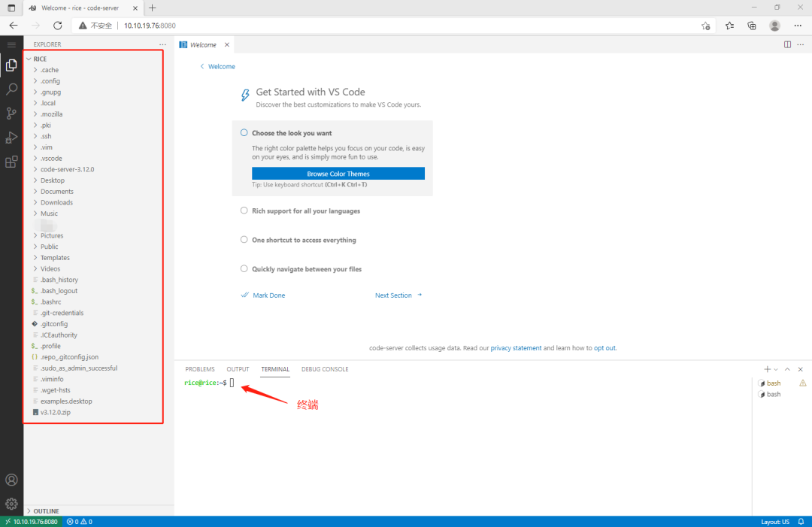Open the Manage gear icon
The image size is (812, 527).
(x=11, y=504)
